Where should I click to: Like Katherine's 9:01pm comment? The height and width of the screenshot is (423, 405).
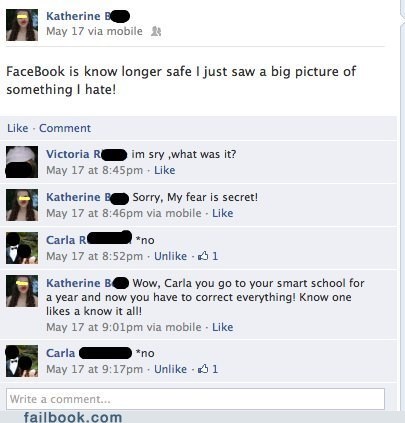pos(223,327)
